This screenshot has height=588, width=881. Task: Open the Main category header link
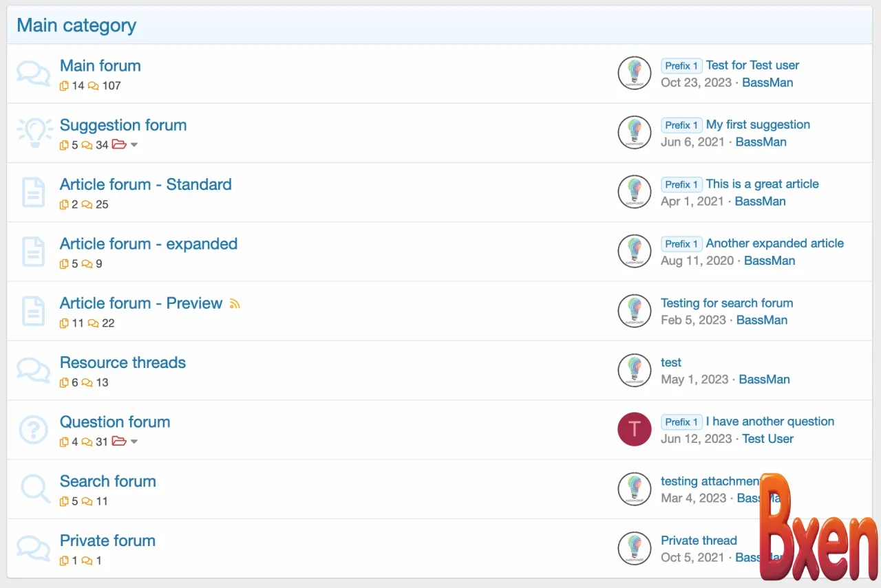point(76,25)
